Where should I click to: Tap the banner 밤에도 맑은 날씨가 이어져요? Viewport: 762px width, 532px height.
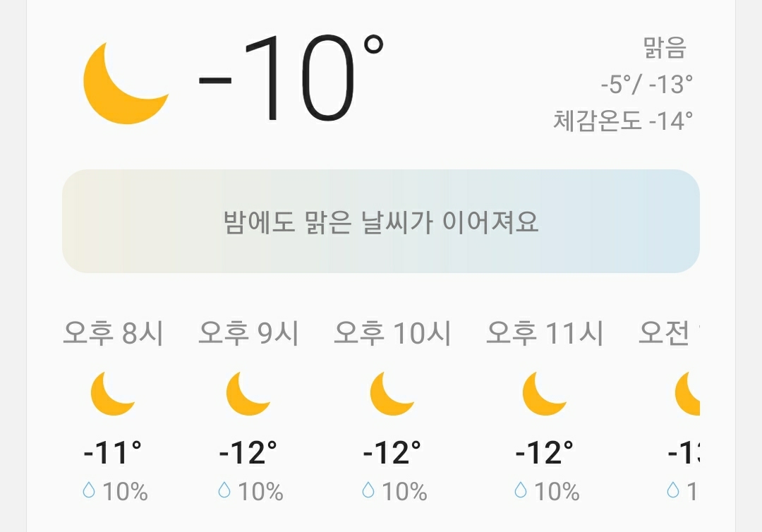click(381, 222)
